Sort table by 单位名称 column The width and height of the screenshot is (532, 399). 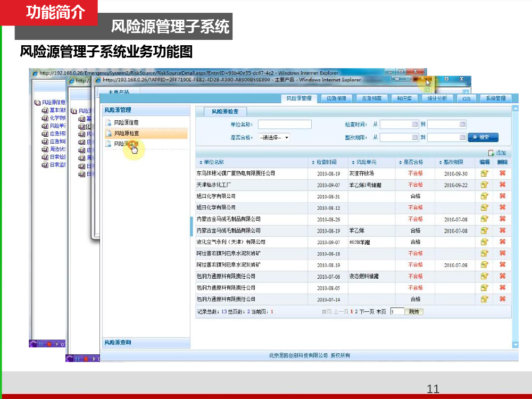tap(211, 162)
